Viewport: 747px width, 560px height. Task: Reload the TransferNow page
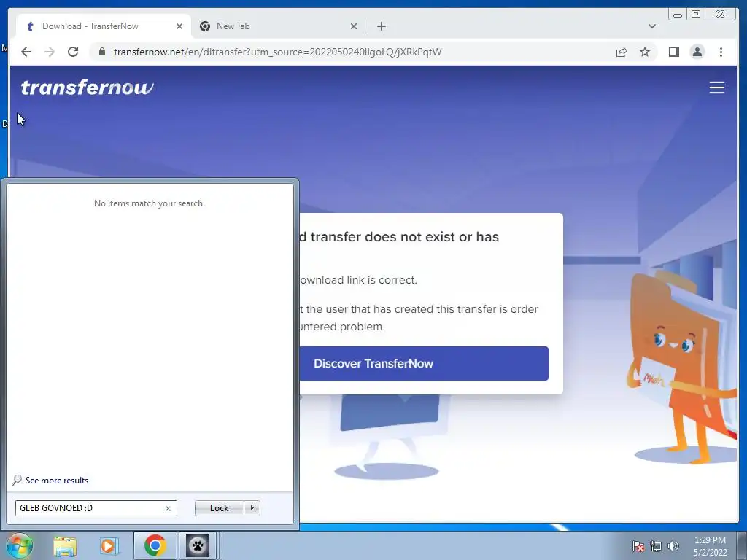(x=73, y=52)
